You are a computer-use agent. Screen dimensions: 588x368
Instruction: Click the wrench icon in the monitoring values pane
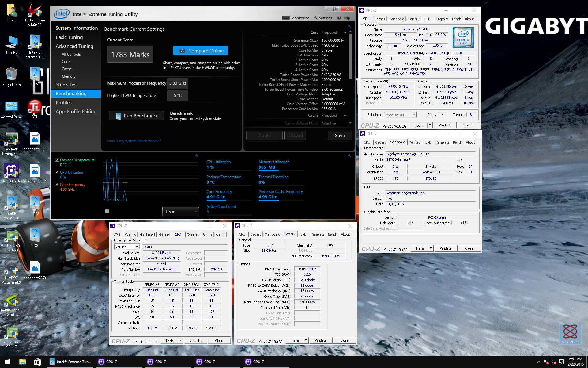(349, 155)
